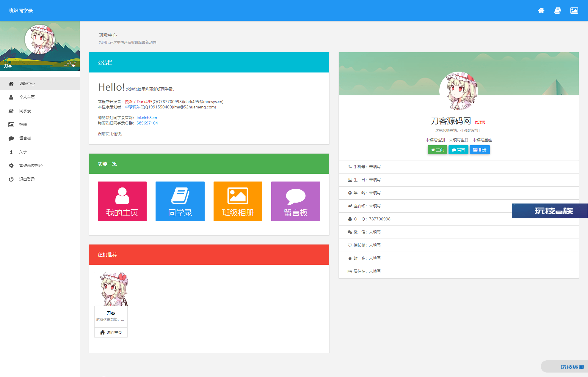
Task: Click the pink 我的主页 tile
Action: 122,201
